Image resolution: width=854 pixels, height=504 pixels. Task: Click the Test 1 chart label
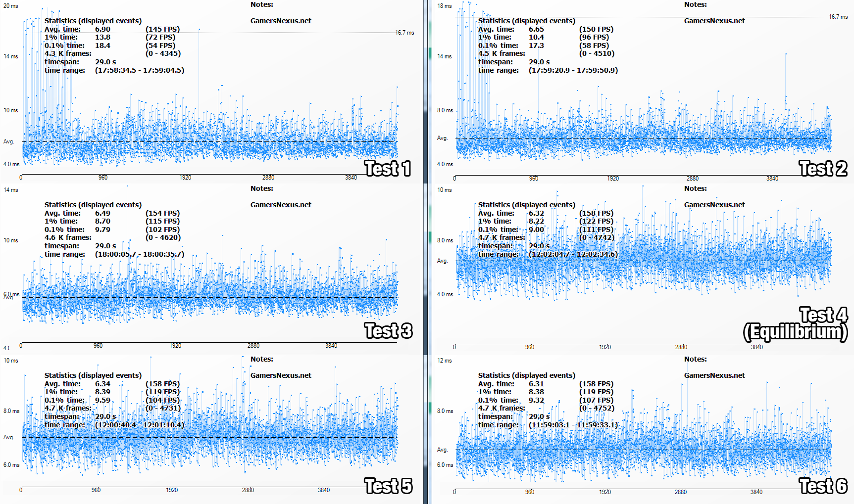tap(388, 169)
